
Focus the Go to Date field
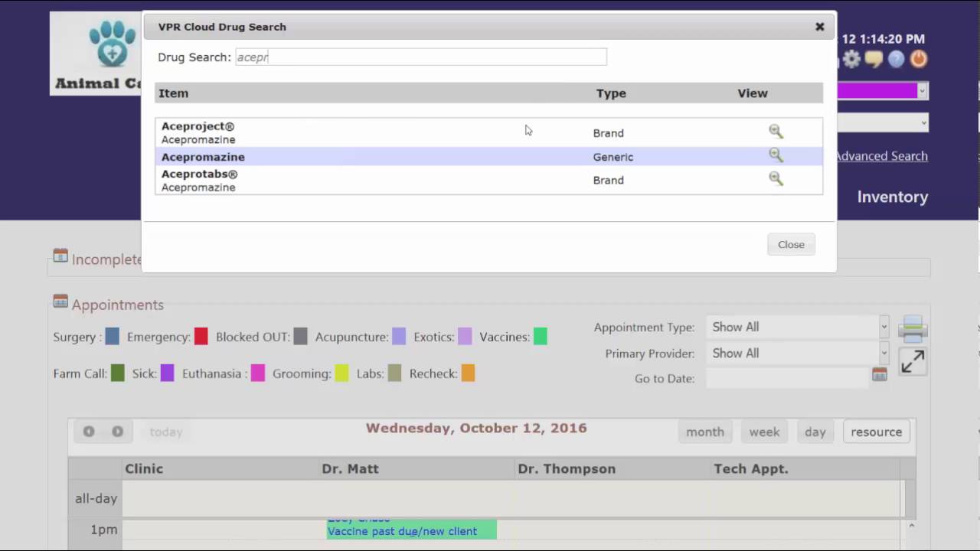787,378
